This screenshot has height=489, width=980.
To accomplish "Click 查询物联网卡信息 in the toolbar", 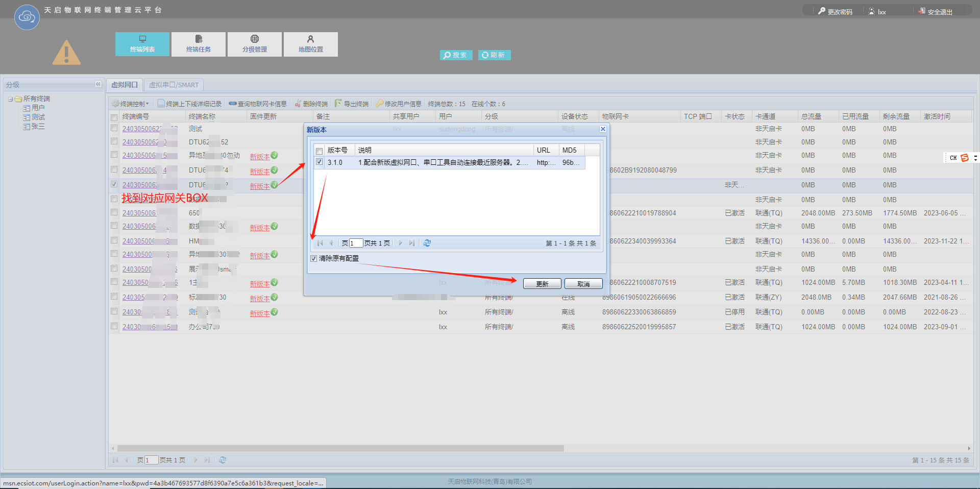I will point(258,104).
